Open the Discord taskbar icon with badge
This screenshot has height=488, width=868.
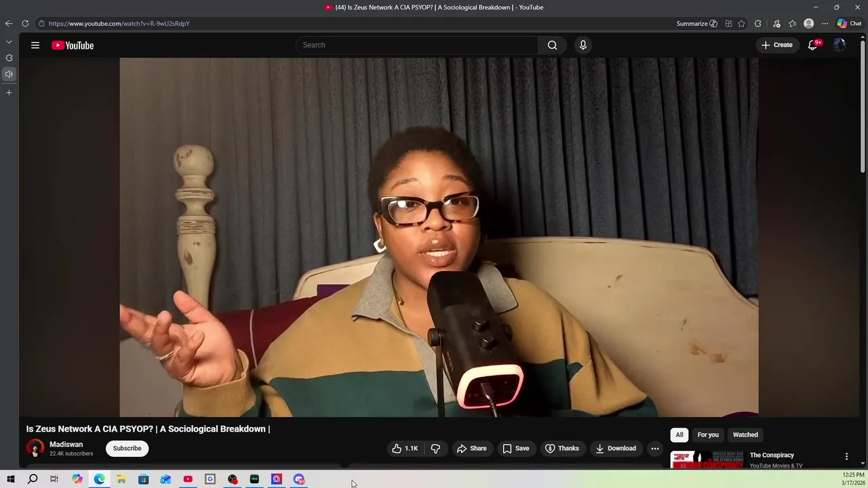(299, 479)
